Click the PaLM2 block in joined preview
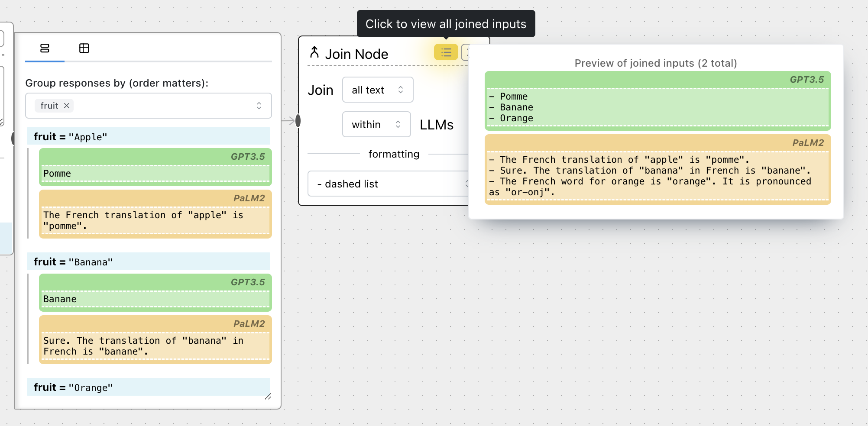This screenshot has width=868, height=426. (657, 170)
